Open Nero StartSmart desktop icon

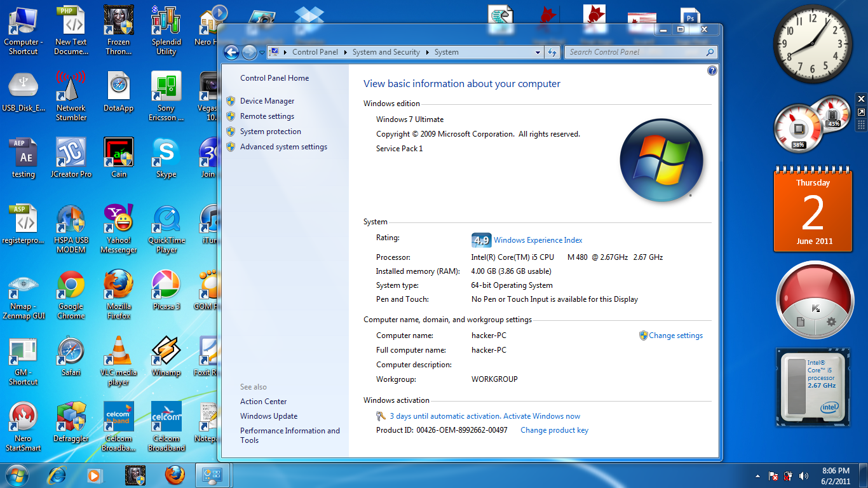pyautogui.click(x=24, y=427)
